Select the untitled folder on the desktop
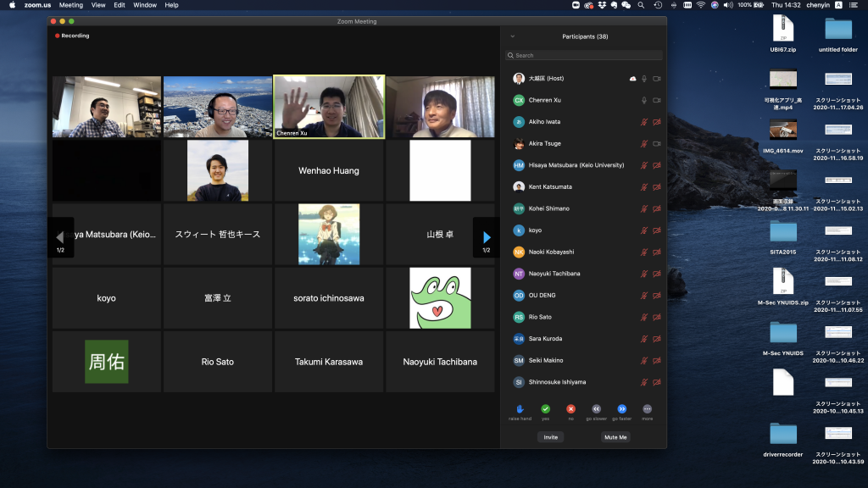The width and height of the screenshot is (868, 488). coord(838,33)
